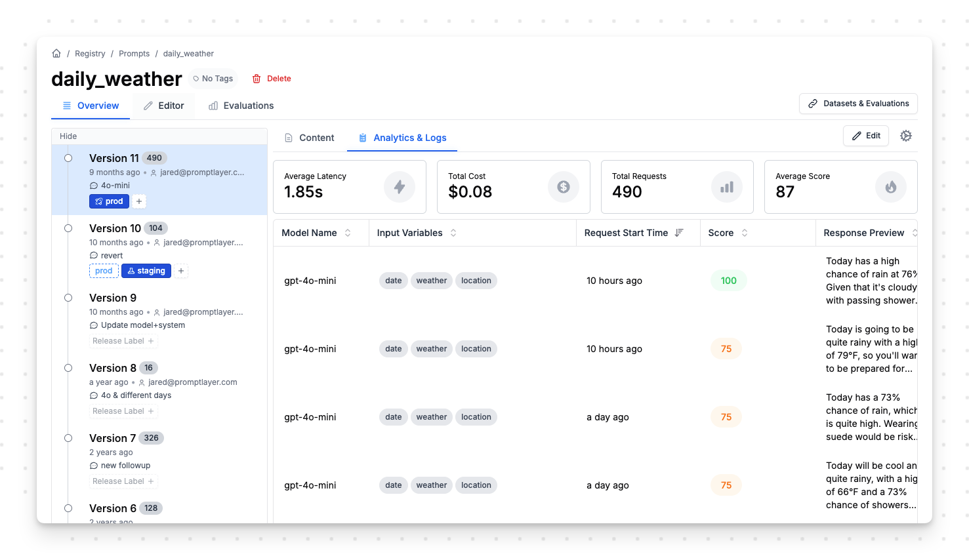Select the Version 8 timeline circle
Screen dimensions: 969x560
point(68,368)
